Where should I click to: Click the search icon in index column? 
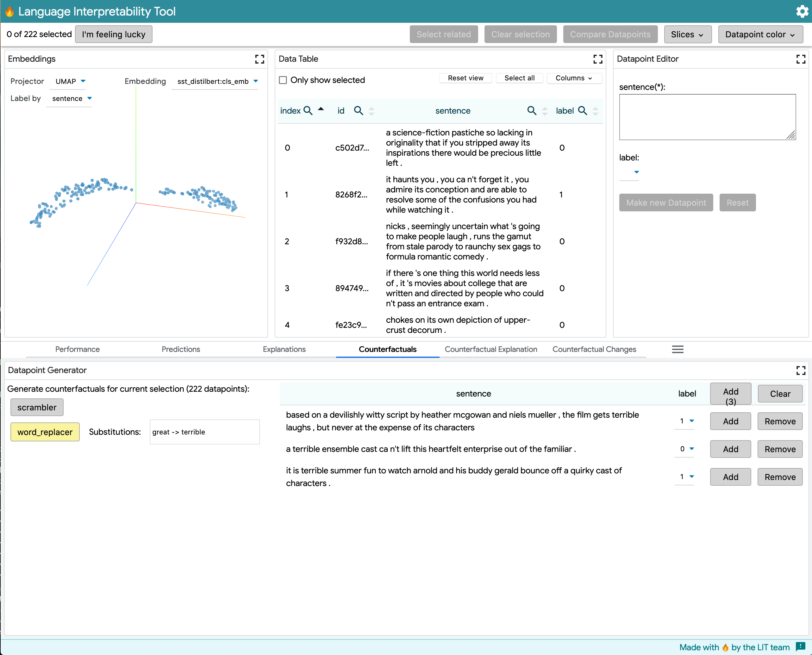308,110
